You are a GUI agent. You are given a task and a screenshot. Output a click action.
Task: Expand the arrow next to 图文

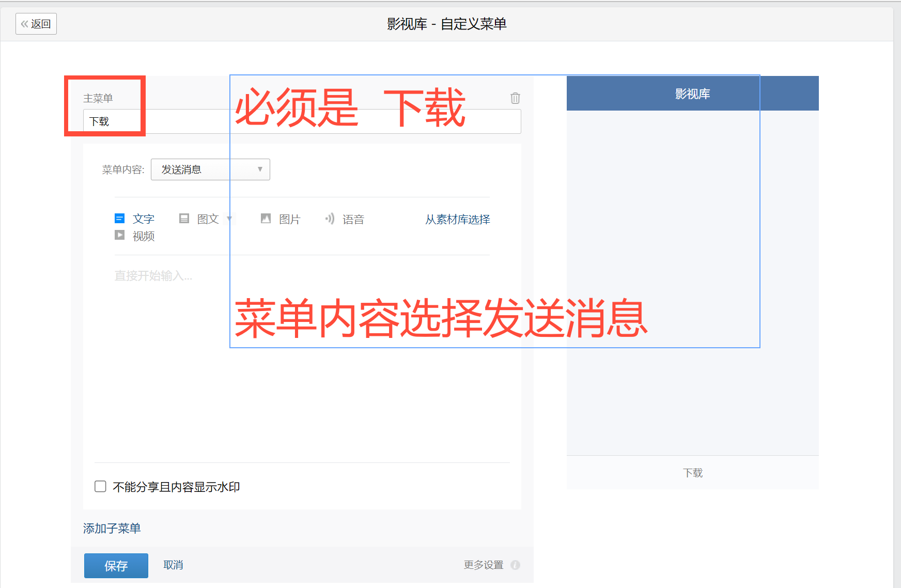[x=229, y=219]
